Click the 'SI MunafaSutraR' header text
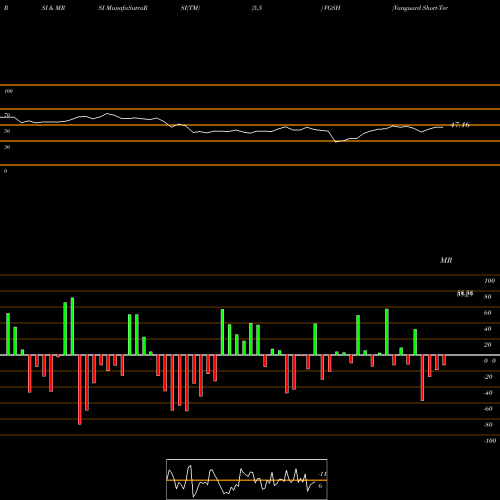Image resolution: width=500 pixels, height=500 pixels. (123, 8)
